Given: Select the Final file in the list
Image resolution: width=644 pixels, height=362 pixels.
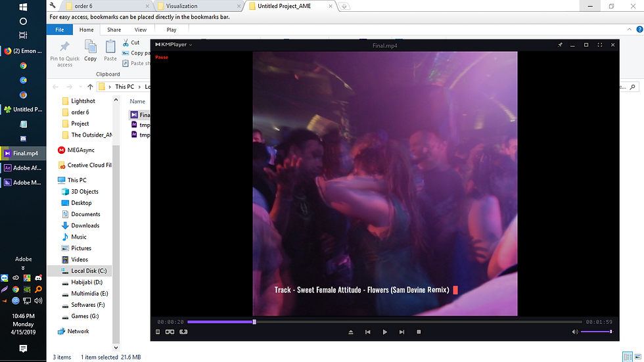Looking at the screenshot, I should (140, 115).
